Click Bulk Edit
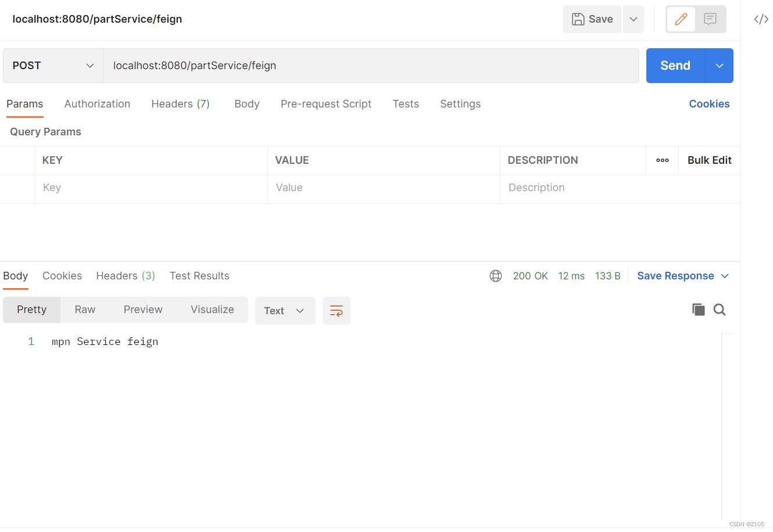773x532 pixels. tap(710, 160)
